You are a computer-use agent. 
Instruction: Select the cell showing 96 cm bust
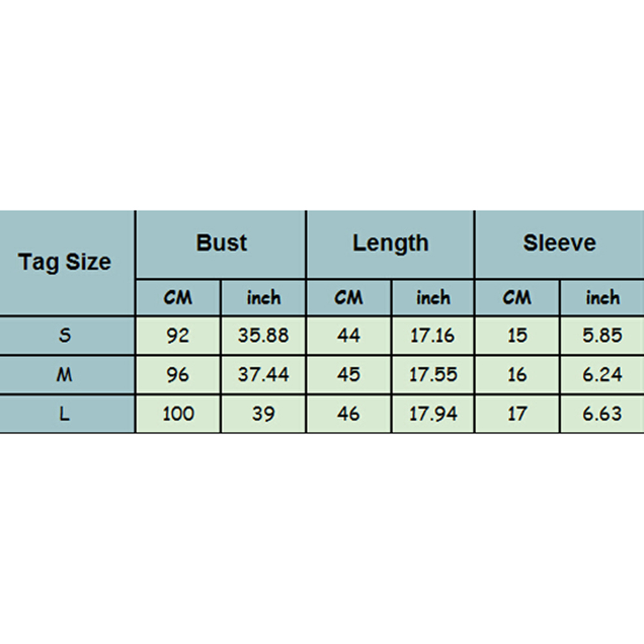click(x=178, y=375)
